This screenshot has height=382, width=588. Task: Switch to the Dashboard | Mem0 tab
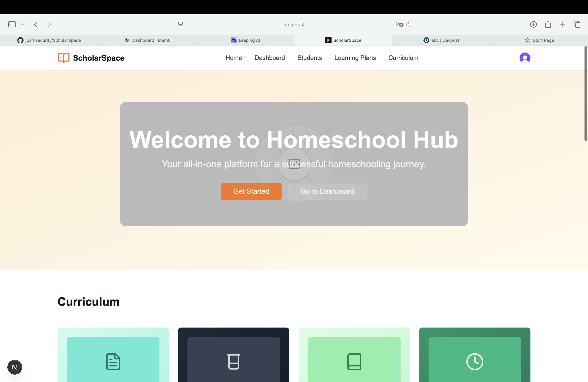[x=147, y=40]
